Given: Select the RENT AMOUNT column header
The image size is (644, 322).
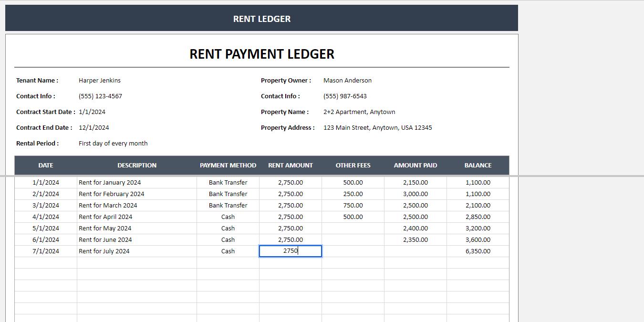Looking at the screenshot, I should [291, 165].
